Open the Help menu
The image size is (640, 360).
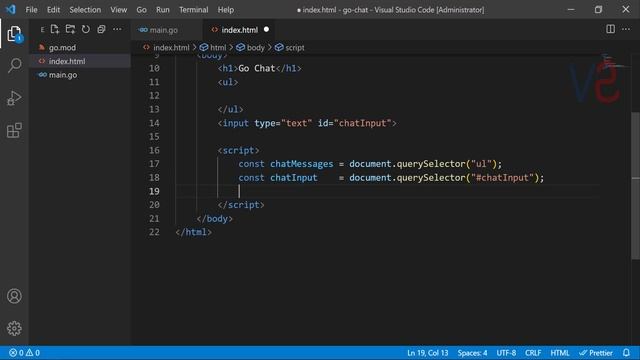226,9
